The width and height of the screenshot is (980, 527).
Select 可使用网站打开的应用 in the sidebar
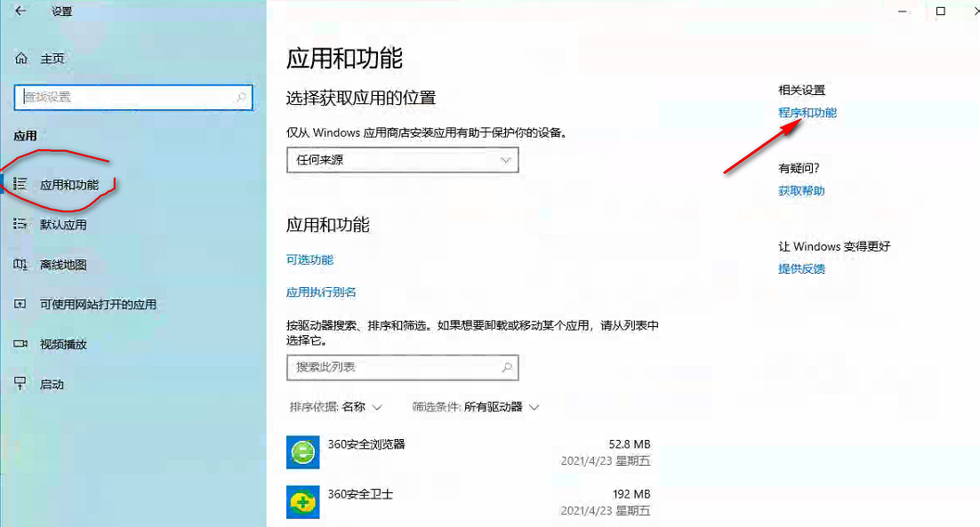tap(98, 305)
